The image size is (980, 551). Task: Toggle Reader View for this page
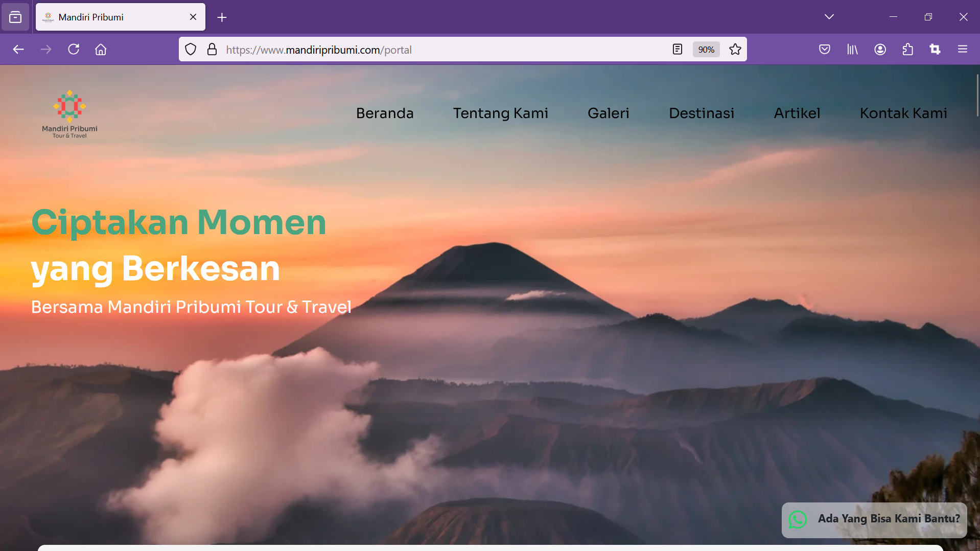tap(677, 50)
